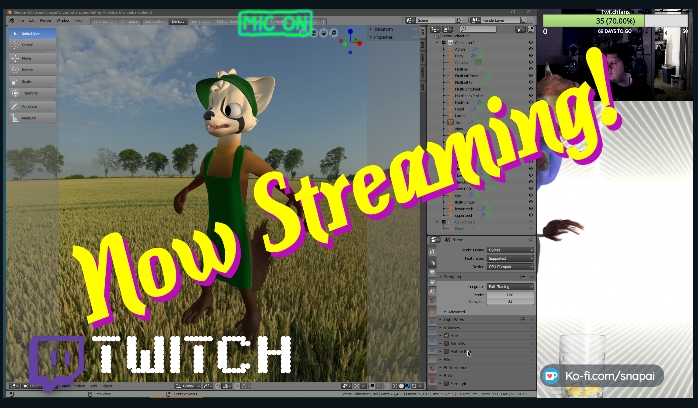Viewport: 698px width, 408px height.
Task: Click the Render samples value field
Action: [x=510, y=295]
